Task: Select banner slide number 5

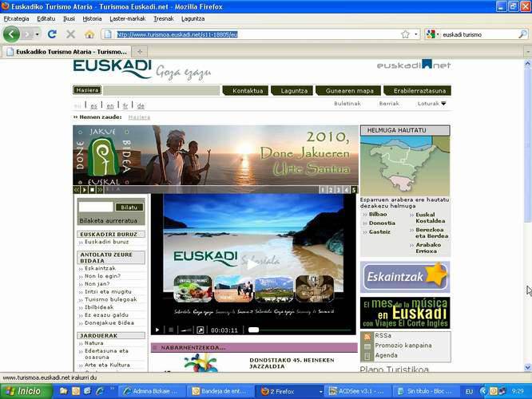Action: tap(354, 190)
